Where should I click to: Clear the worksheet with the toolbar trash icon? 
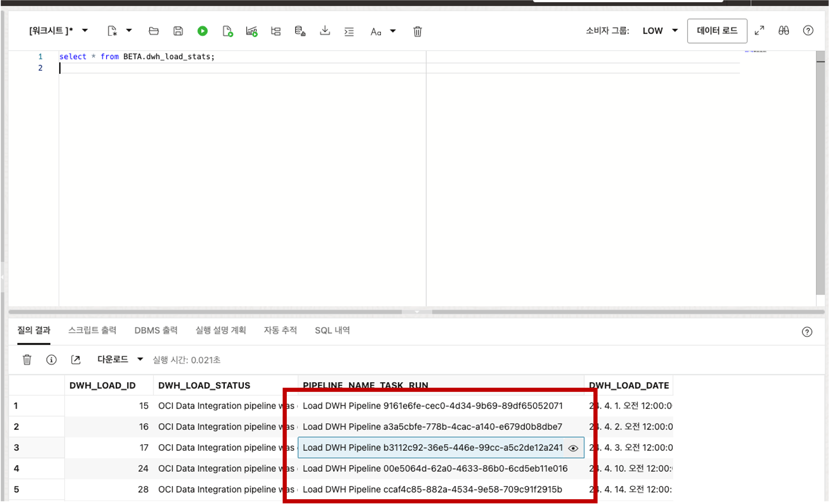coord(418,31)
